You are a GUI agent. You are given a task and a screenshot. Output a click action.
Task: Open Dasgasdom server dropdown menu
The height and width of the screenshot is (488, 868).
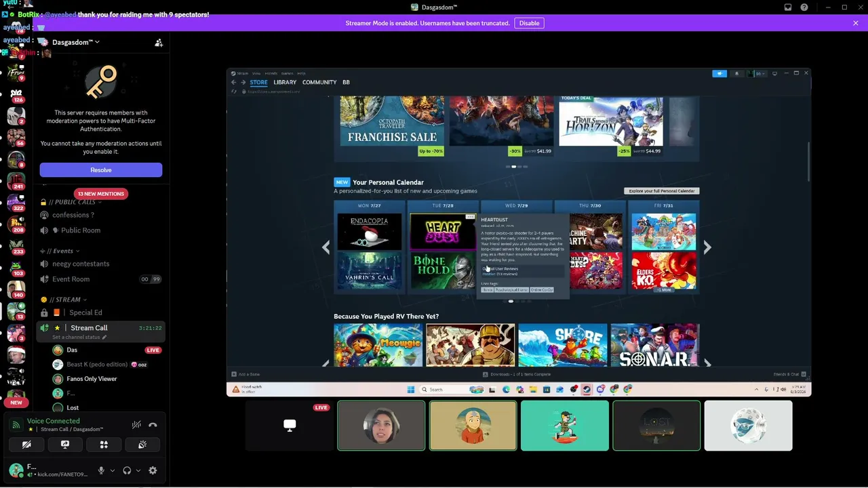[x=76, y=42]
